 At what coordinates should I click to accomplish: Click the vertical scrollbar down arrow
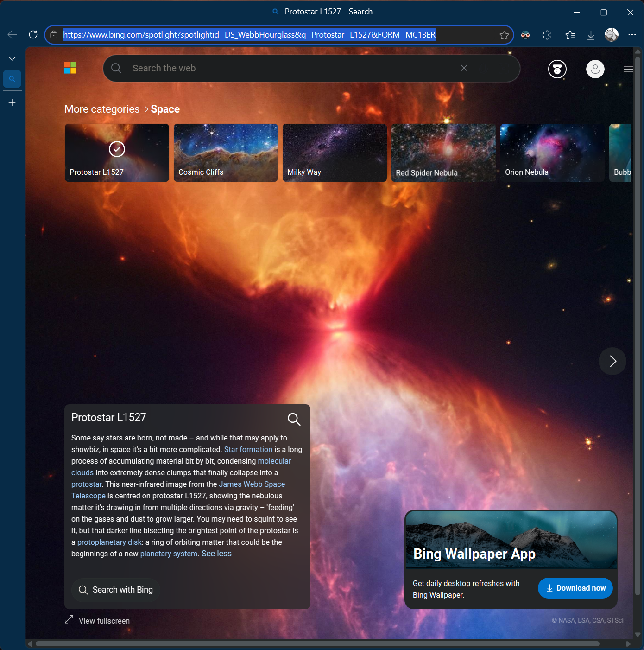(638, 634)
